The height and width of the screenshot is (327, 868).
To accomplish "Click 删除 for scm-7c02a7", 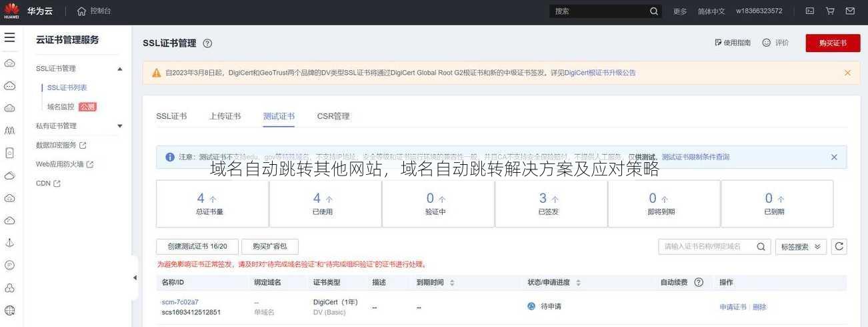I will point(759,307).
